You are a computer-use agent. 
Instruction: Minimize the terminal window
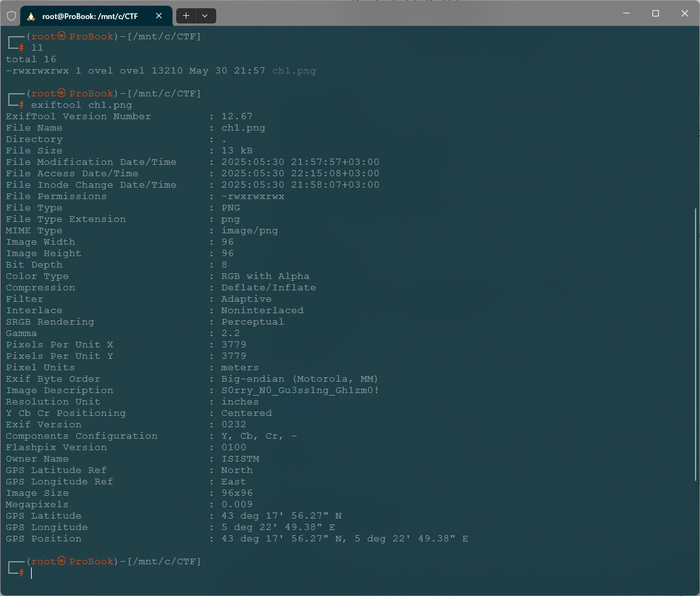coord(626,13)
